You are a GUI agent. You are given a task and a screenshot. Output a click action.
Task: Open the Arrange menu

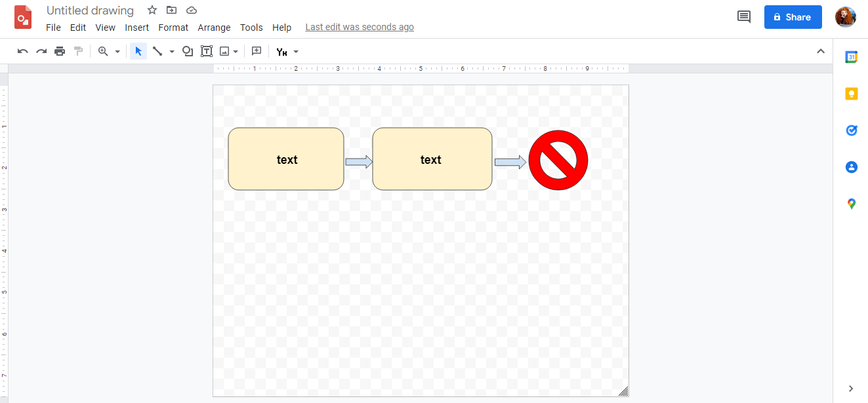pos(214,28)
